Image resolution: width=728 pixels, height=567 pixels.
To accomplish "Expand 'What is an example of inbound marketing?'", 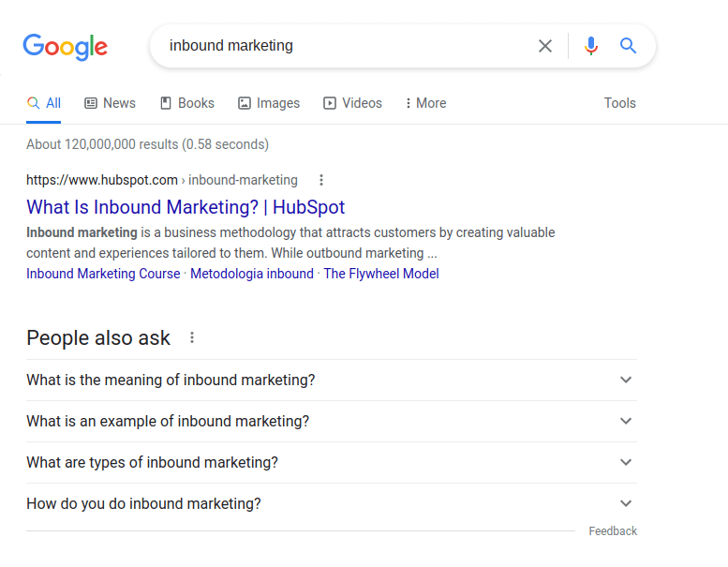I will tap(331, 421).
